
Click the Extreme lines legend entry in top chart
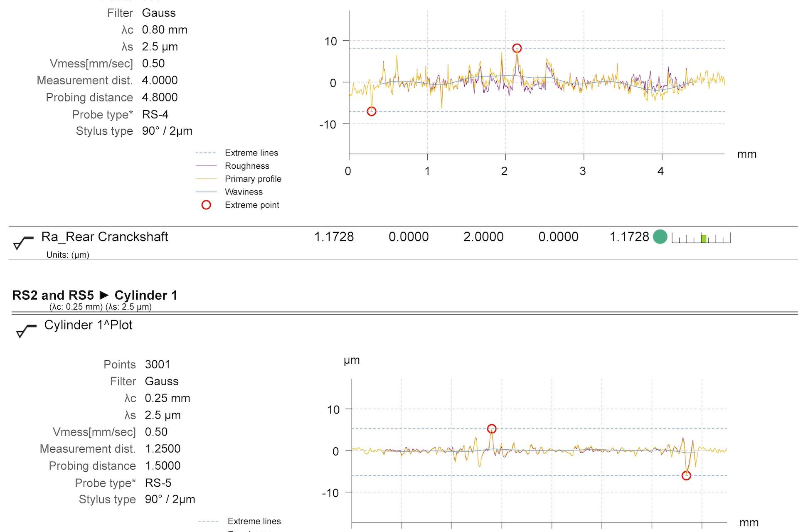[251, 153]
